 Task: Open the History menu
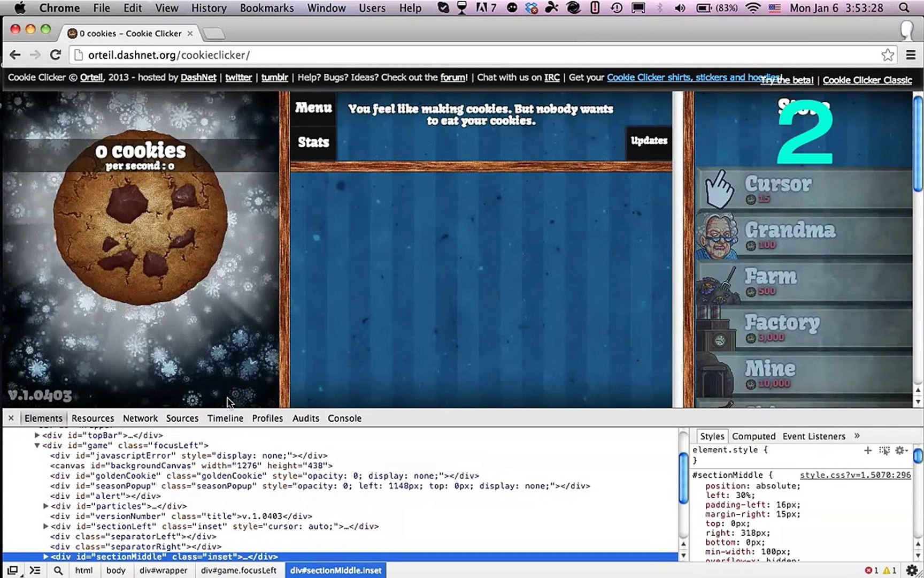tap(209, 8)
